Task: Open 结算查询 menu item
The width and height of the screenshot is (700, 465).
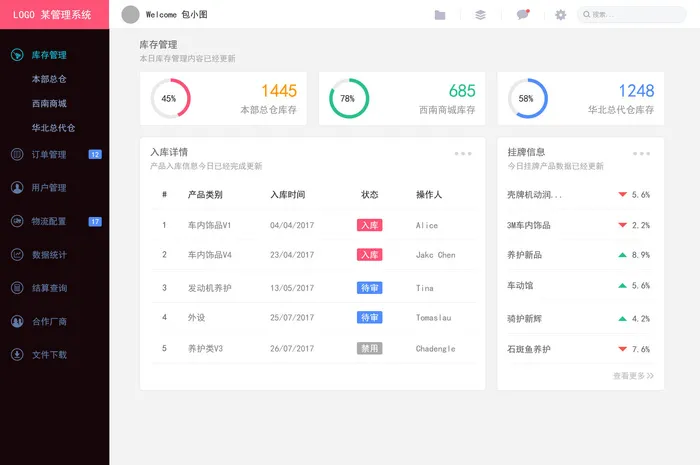Action: pos(49,288)
